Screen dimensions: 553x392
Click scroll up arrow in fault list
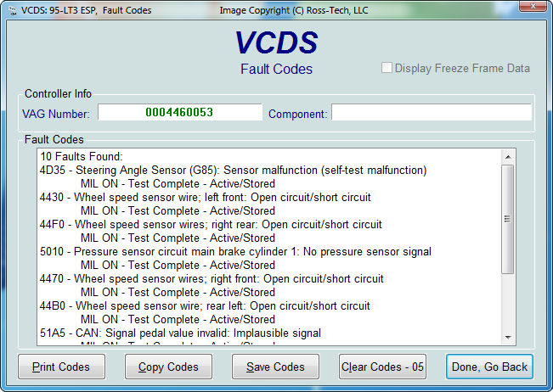pyautogui.click(x=508, y=157)
